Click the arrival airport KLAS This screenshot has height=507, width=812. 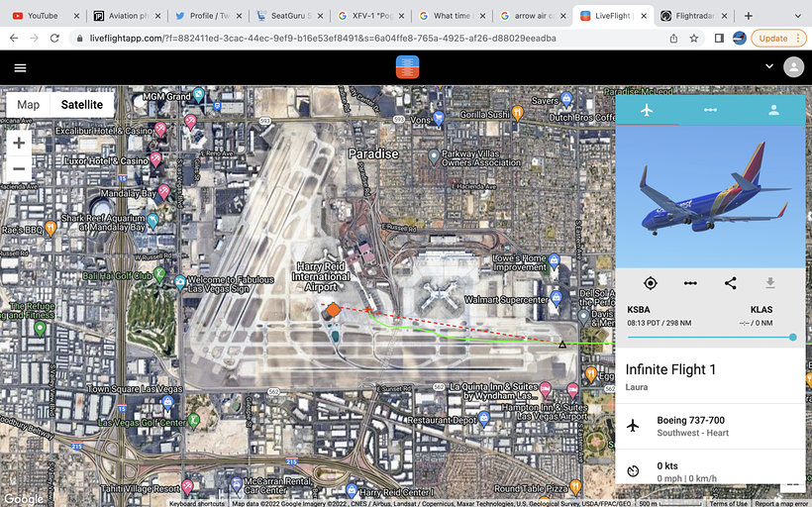click(x=761, y=310)
